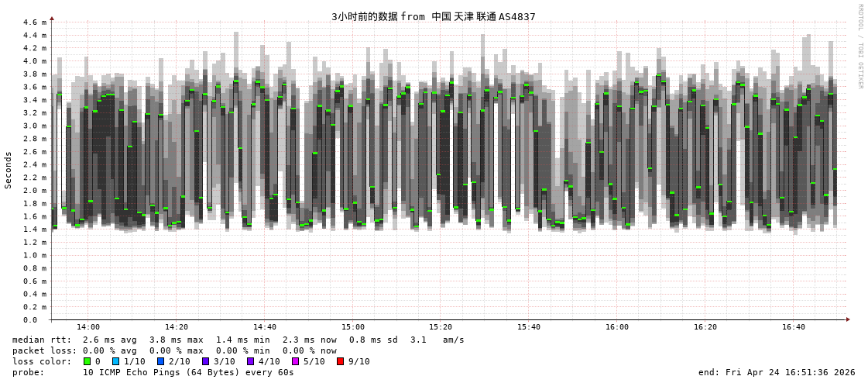Click the purple 4/10 loss swatch
Screen dimensions: 868x383
(250, 361)
